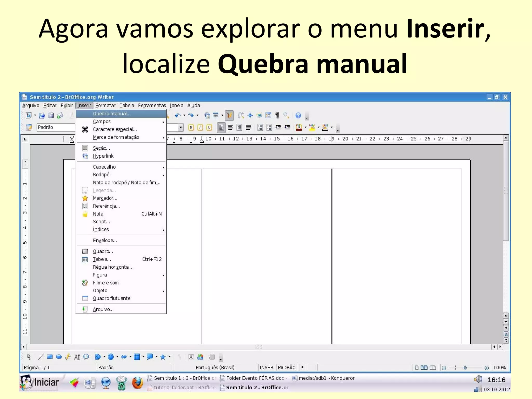Select Quebra manual... menu entry

pyautogui.click(x=121, y=114)
